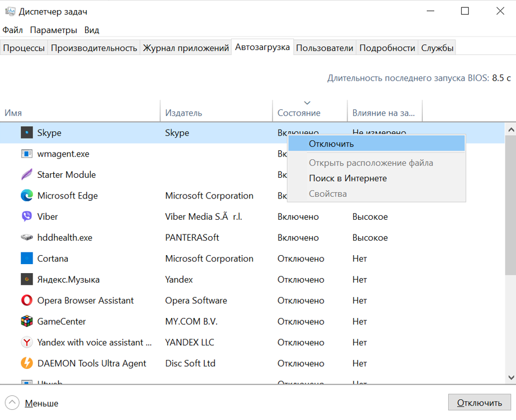Click Открыть расположение файла menu entry
516x420 pixels.
click(376, 163)
